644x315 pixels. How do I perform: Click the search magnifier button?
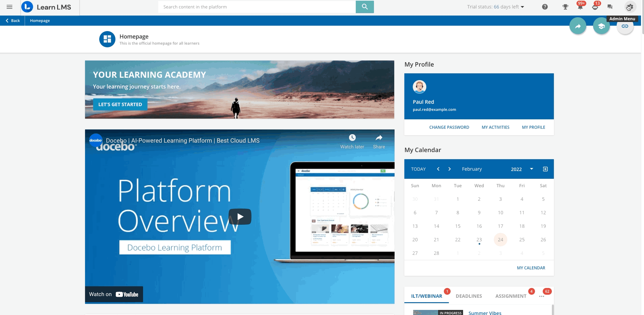(365, 7)
